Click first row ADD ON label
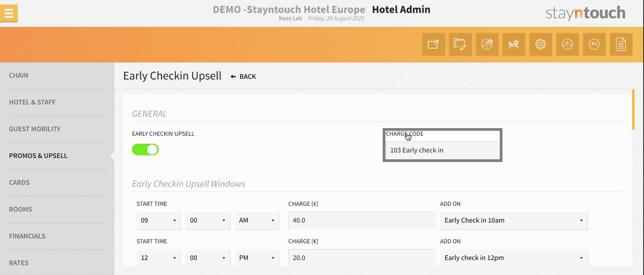The image size is (644, 275). (x=450, y=204)
